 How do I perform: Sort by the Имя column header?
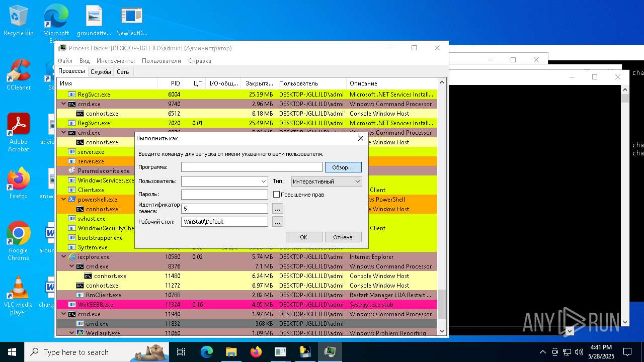(x=107, y=83)
